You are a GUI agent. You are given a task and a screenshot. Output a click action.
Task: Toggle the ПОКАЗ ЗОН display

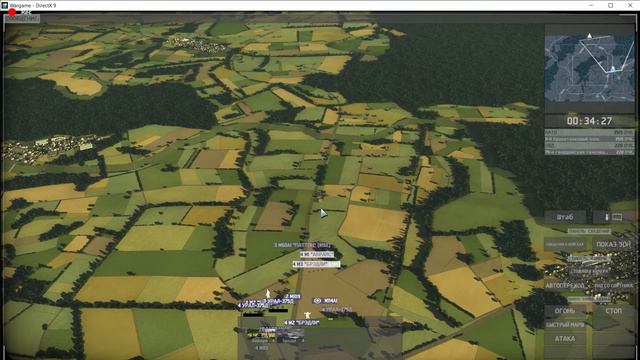pyautogui.click(x=613, y=244)
